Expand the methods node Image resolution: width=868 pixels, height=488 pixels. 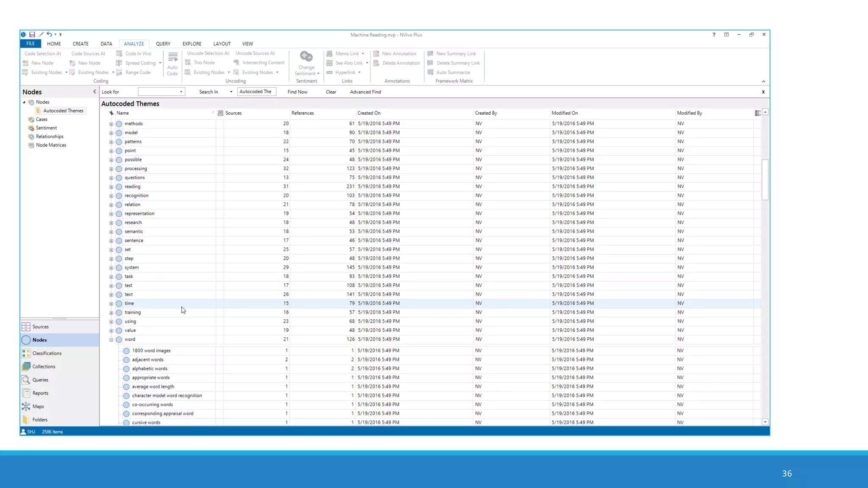[111, 124]
